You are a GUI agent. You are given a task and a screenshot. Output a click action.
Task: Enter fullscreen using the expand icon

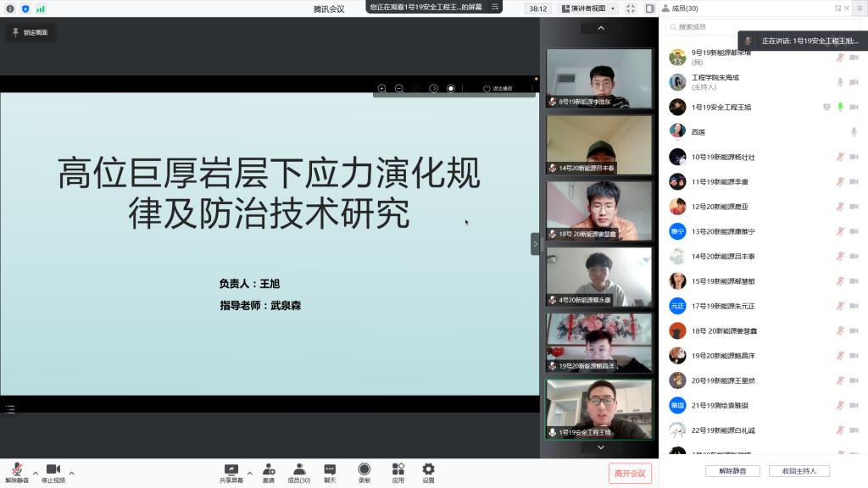pyautogui.click(x=631, y=8)
